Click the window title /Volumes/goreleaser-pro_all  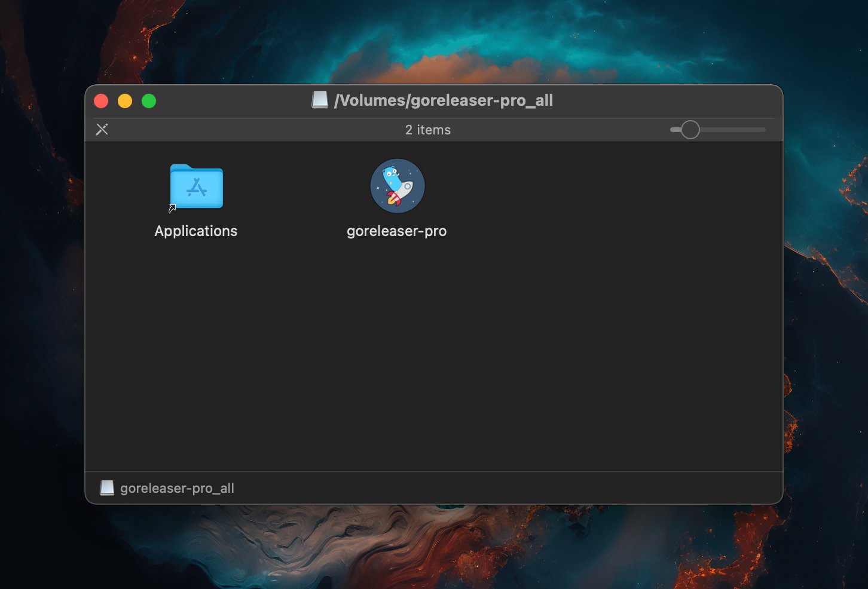444,100
